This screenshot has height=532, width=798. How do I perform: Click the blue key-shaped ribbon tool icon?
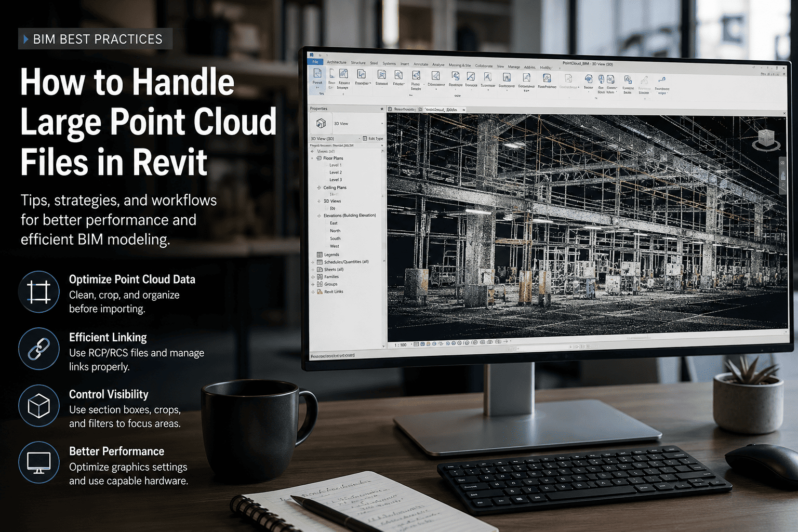click(661, 80)
